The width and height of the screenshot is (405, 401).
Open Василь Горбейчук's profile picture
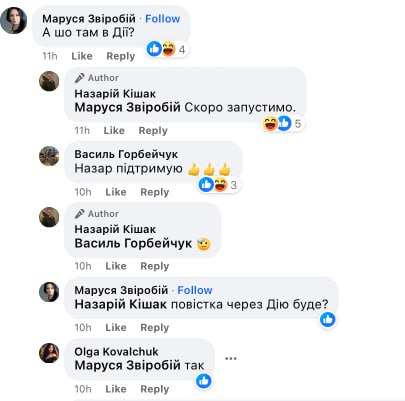click(49, 156)
